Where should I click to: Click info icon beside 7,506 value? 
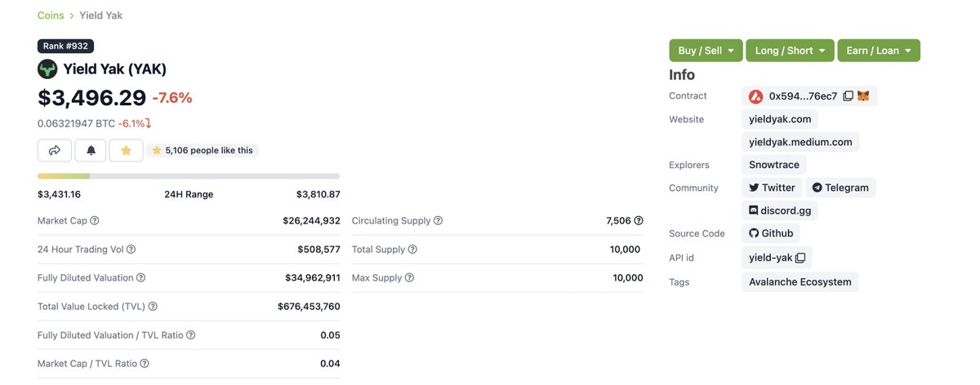(x=639, y=221)
